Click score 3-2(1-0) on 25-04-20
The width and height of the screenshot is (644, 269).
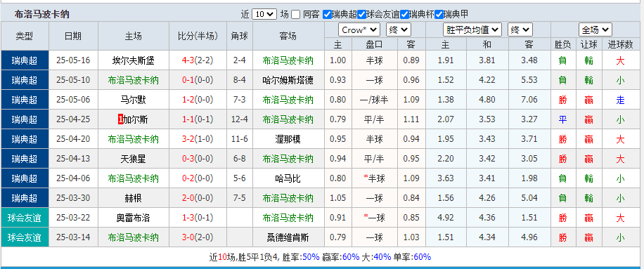198,140
